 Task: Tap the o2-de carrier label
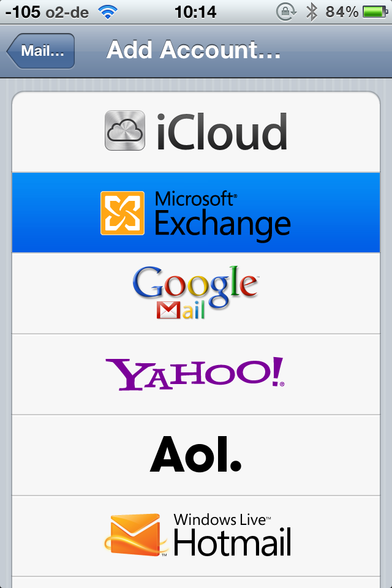pyautogui.click(x=67, y=12)
